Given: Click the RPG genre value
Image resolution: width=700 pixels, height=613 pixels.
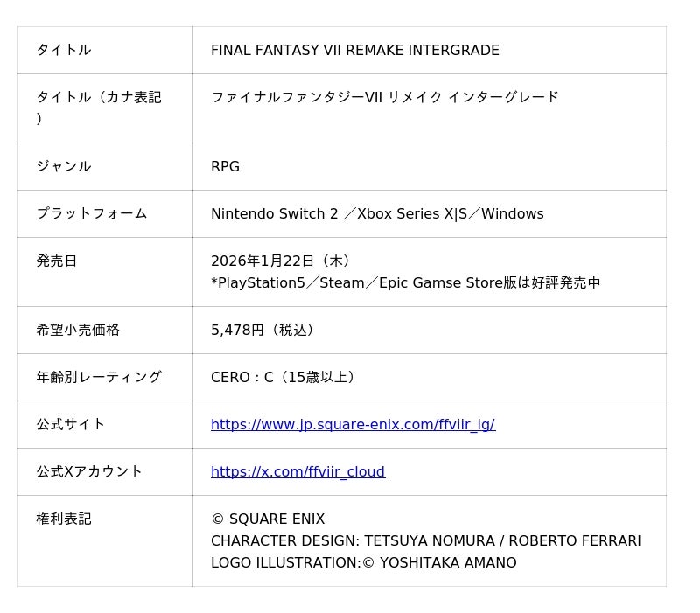Looking at the screenshot, I should pos(225,167).
